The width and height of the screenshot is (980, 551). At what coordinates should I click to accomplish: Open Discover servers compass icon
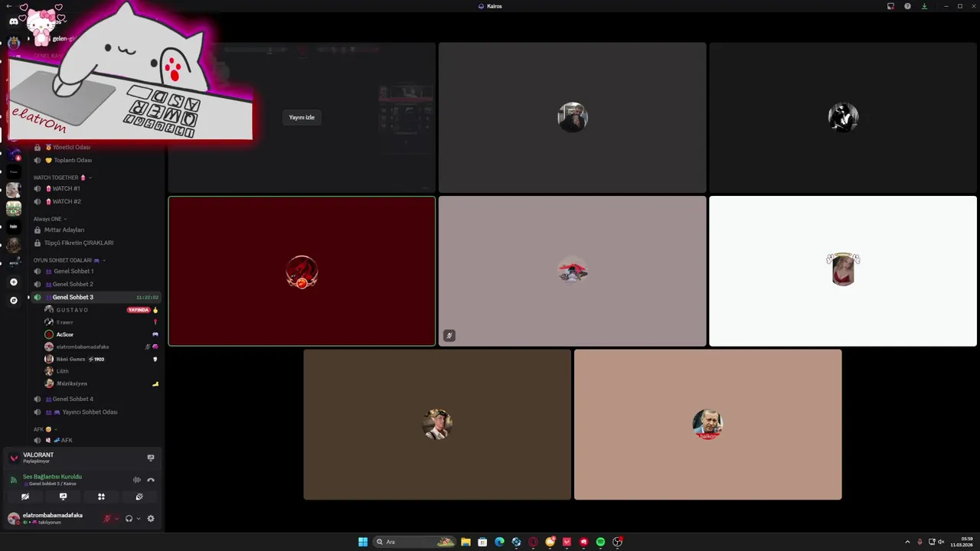[14, 300]
